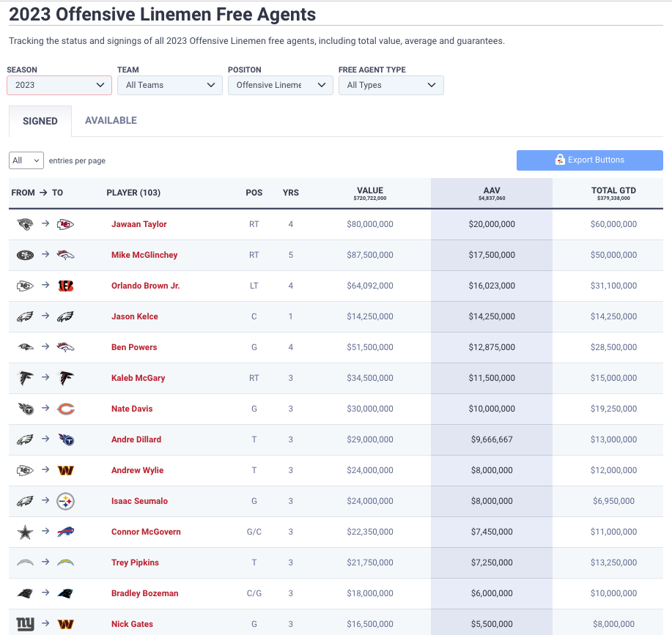Open the All Teams dropdown
This screenshot has height=635, width=672.
(x=170, y=85)
